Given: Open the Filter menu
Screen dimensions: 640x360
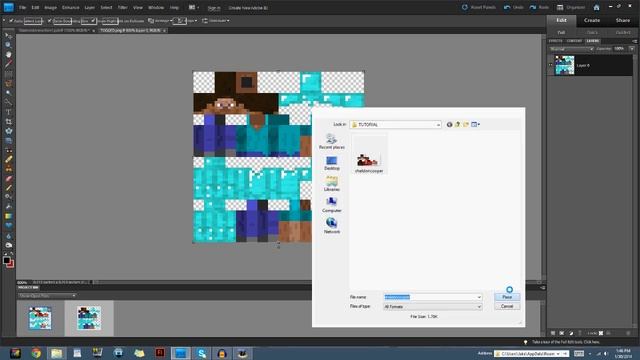Looking at the screenshot, I should click(x=122, y=8).
